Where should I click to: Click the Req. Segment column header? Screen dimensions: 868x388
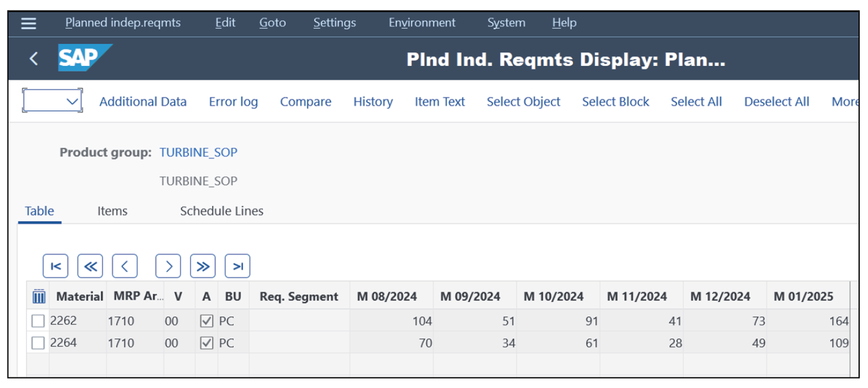(x=298, y=296)
